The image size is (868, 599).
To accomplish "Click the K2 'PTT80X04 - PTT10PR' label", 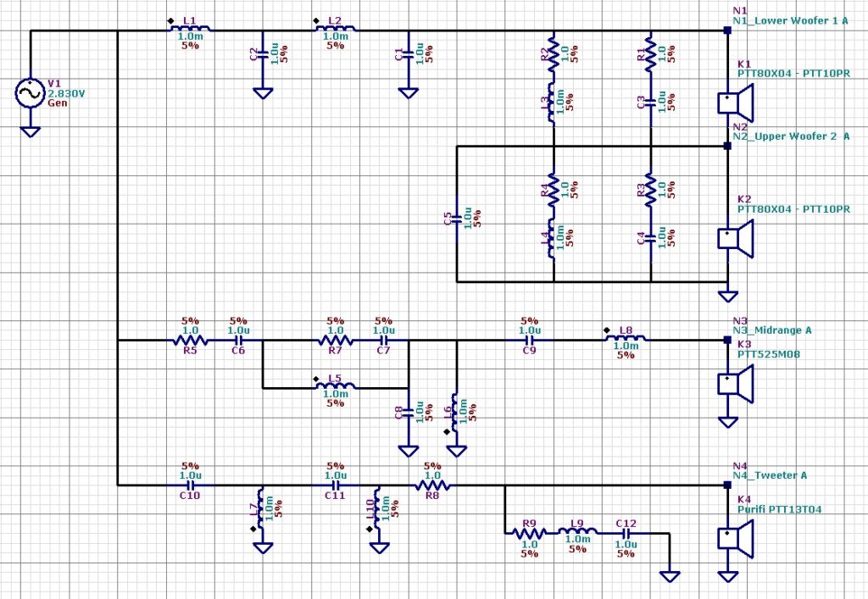I will pyautogui.click(x=793, y=209).
